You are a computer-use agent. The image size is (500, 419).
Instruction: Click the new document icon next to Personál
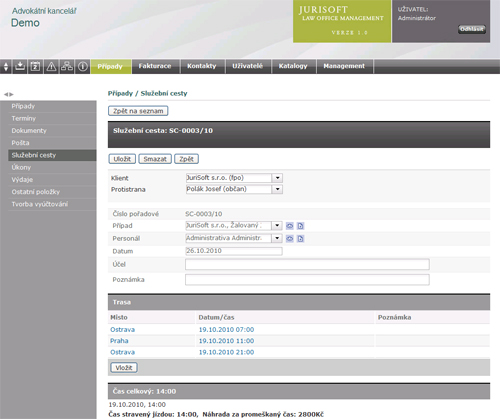[301, 239]
